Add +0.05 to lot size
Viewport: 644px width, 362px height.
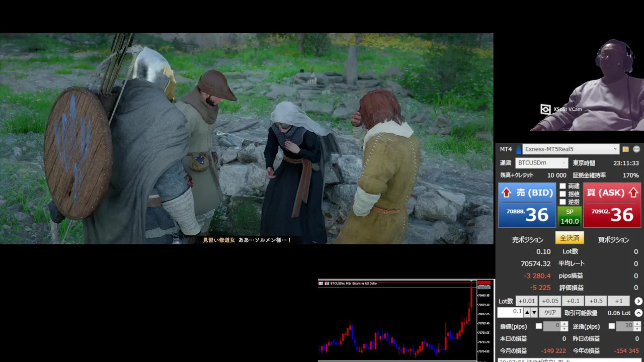pos(549,301)
